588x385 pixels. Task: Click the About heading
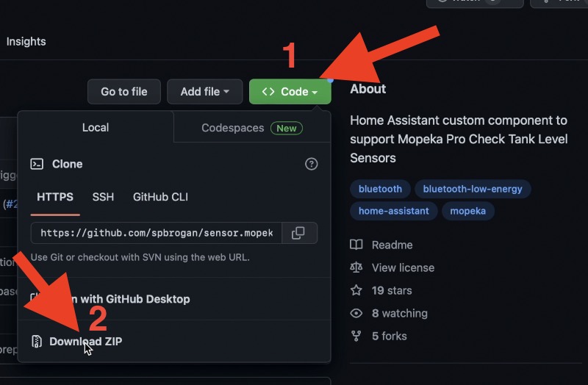[368, 89]
